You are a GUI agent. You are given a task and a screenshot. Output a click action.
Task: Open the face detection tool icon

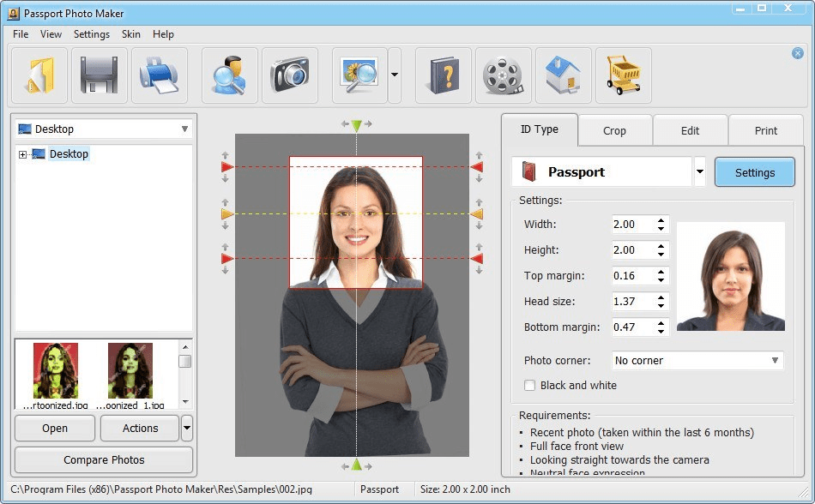(228, 75)
